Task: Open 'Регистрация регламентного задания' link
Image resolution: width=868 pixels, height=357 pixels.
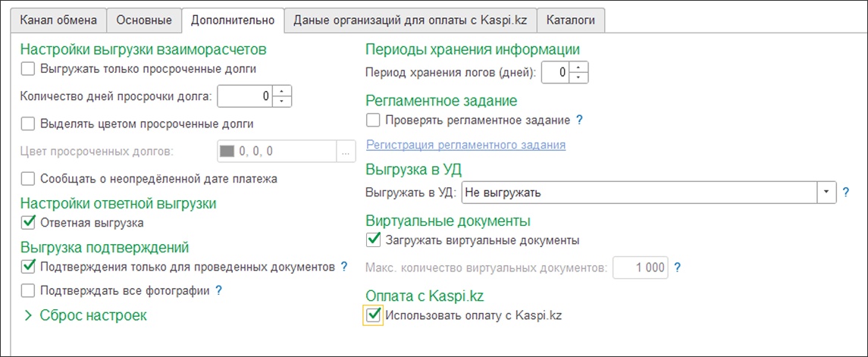Action: coord(465,144)
